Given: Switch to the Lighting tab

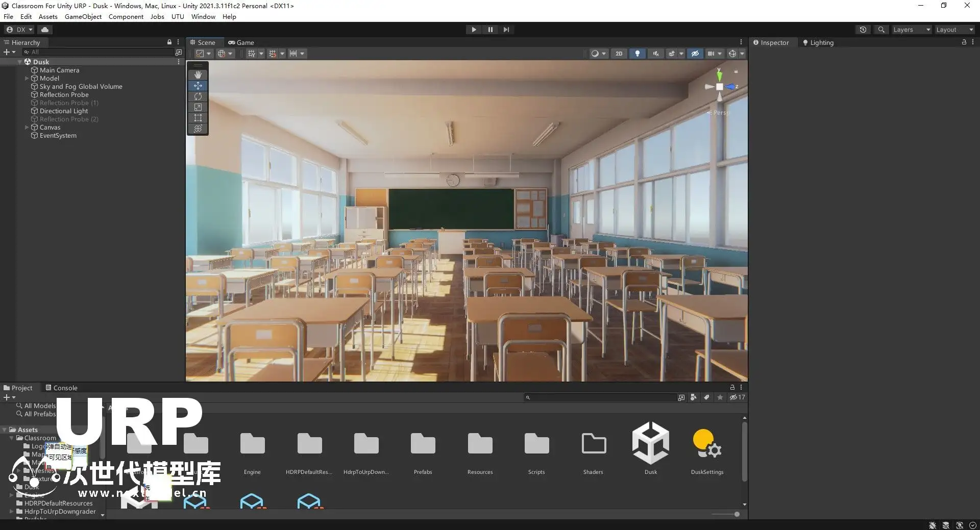Looking at the screenshot, I should (818, 43).
